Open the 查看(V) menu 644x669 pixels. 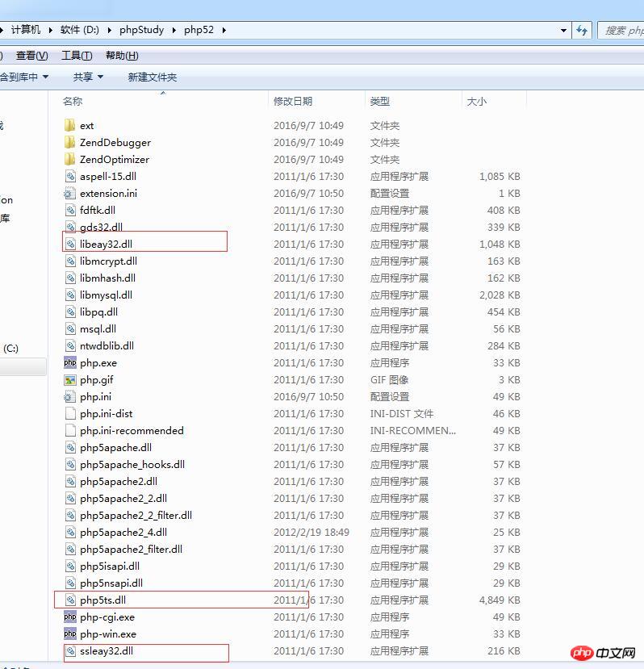(x=32, y=56)
